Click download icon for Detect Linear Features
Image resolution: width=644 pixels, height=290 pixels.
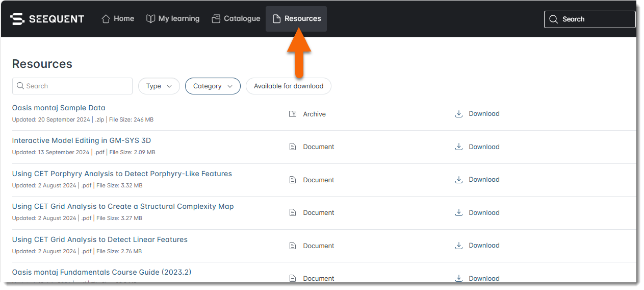click(459, 246)
